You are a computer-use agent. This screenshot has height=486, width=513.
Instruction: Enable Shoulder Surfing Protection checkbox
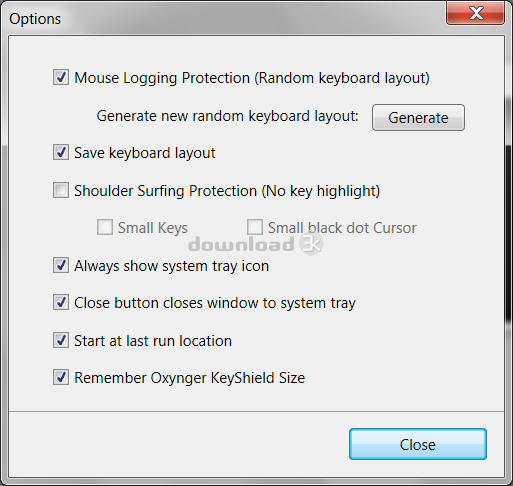pyautogui.click(x=61, y=190)
